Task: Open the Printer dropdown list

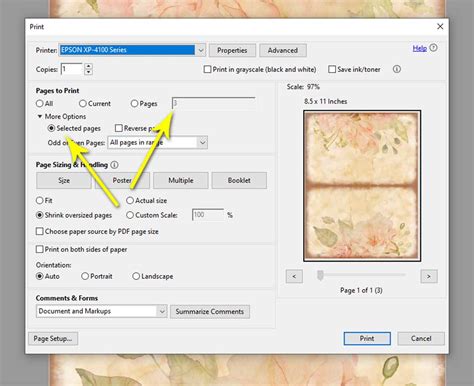Action: (x=201, y=50)
